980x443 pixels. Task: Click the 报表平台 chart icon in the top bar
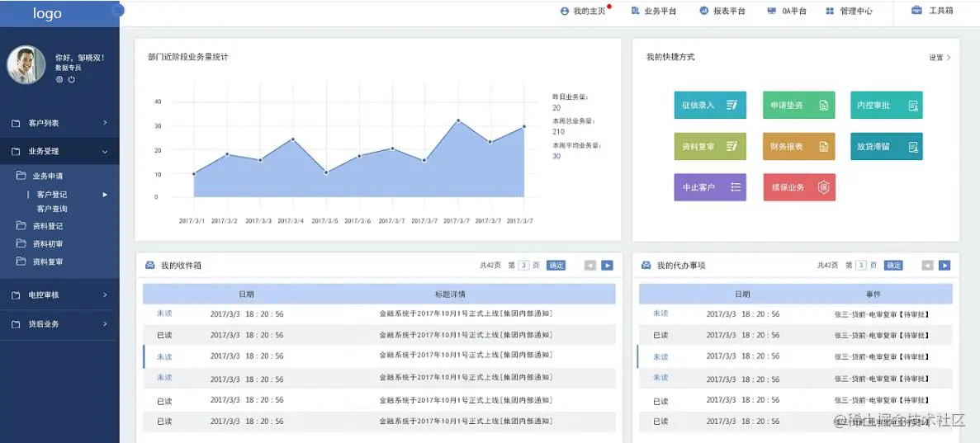pos(703,11)
